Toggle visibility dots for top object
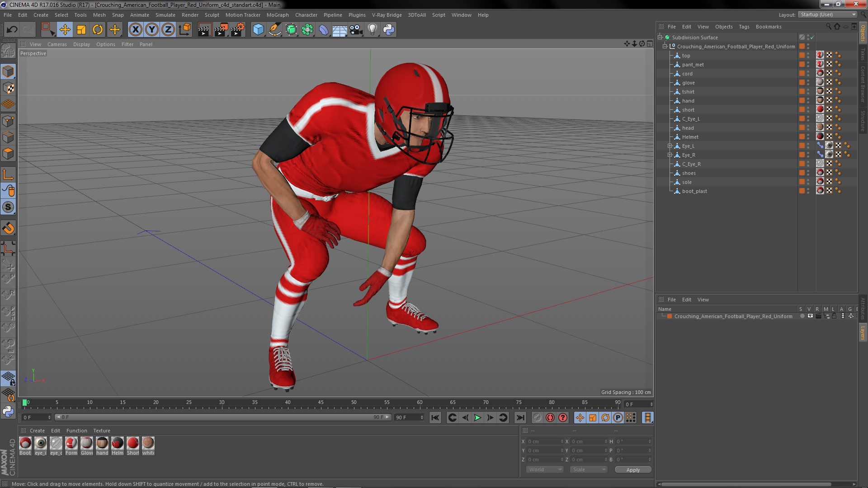 808,55
